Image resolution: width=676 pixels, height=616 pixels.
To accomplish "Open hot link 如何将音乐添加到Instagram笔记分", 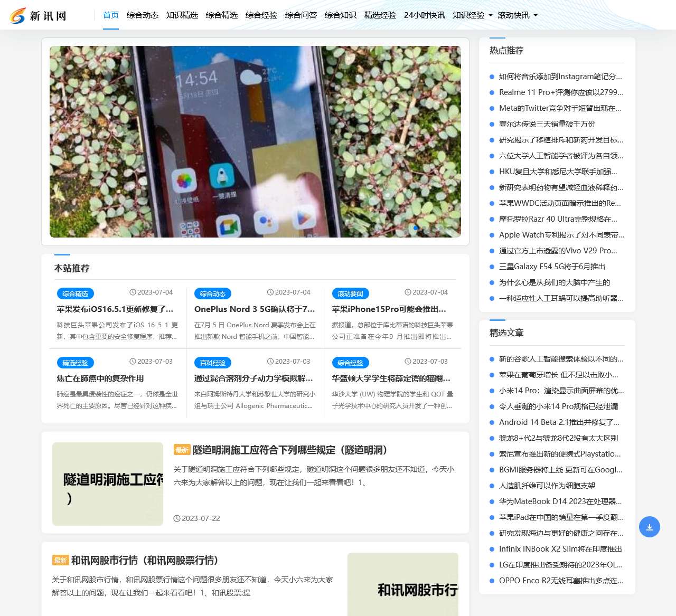I will [560, 77].
